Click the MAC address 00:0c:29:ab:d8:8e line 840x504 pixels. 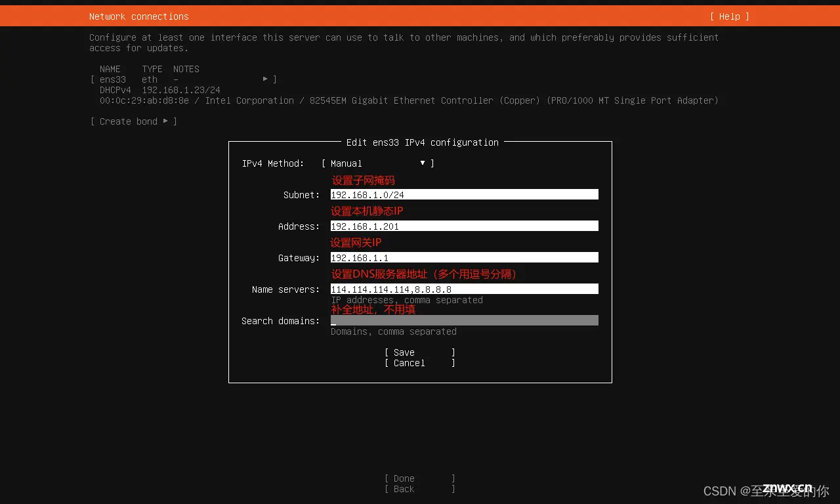[409, 100]
